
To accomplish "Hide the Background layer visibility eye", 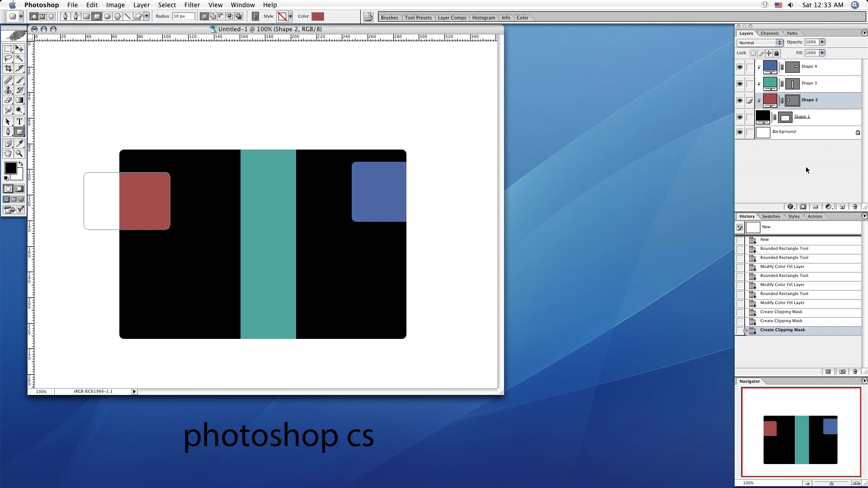I will 740,132.
